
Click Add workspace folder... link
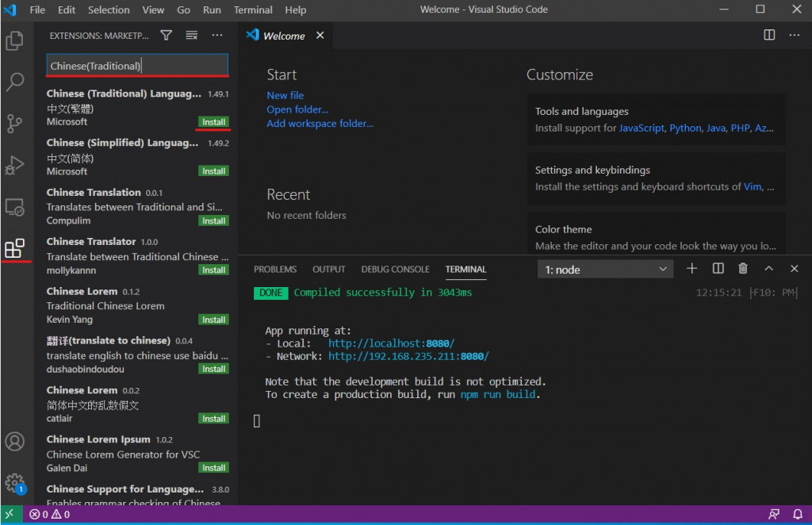320,123
